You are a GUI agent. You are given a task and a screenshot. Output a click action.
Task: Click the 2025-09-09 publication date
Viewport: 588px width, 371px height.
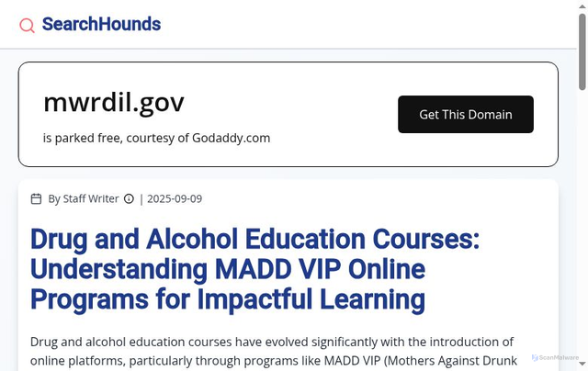(x=175, y=198)
